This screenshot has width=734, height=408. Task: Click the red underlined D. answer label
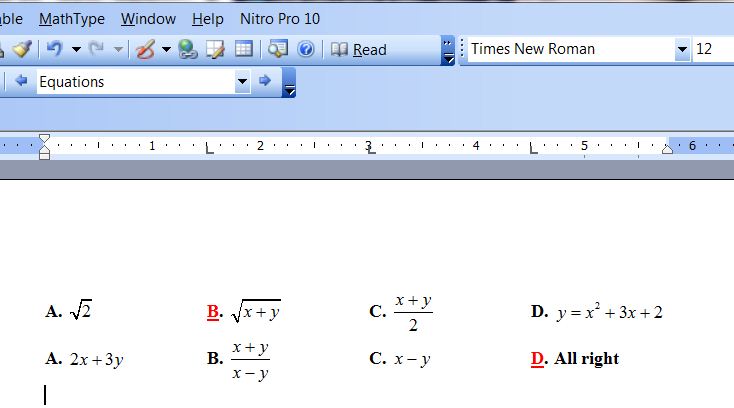539,358
